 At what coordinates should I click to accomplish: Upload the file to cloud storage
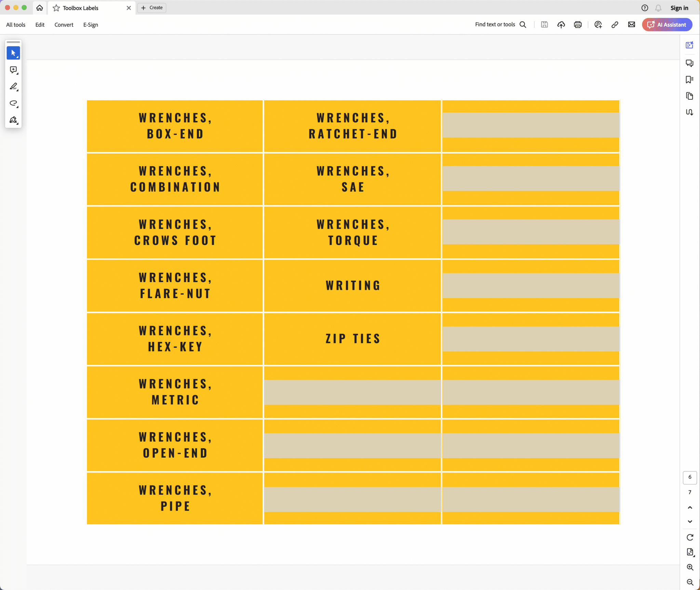click(561, 25)
